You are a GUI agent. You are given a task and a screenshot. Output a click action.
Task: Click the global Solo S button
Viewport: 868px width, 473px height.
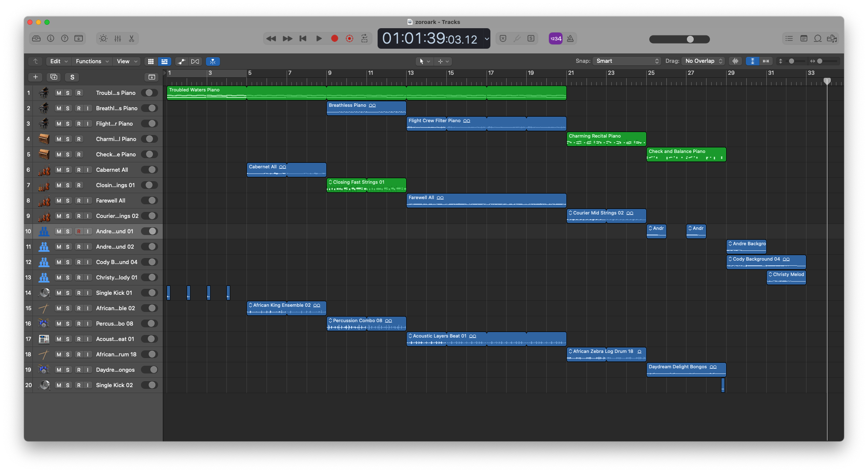(x=72, y=77)
